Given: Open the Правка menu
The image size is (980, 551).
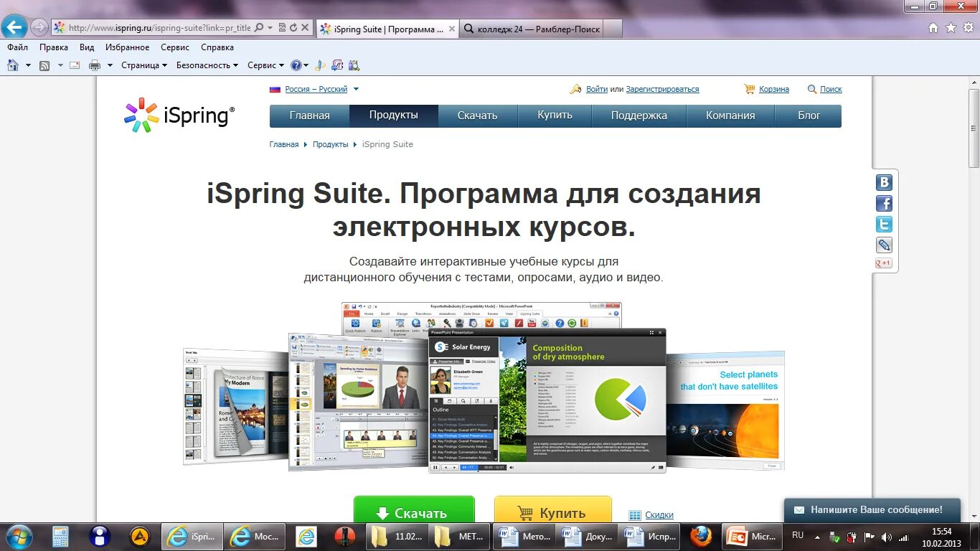Looking at the screenshot, I should [x=54, y=47].
